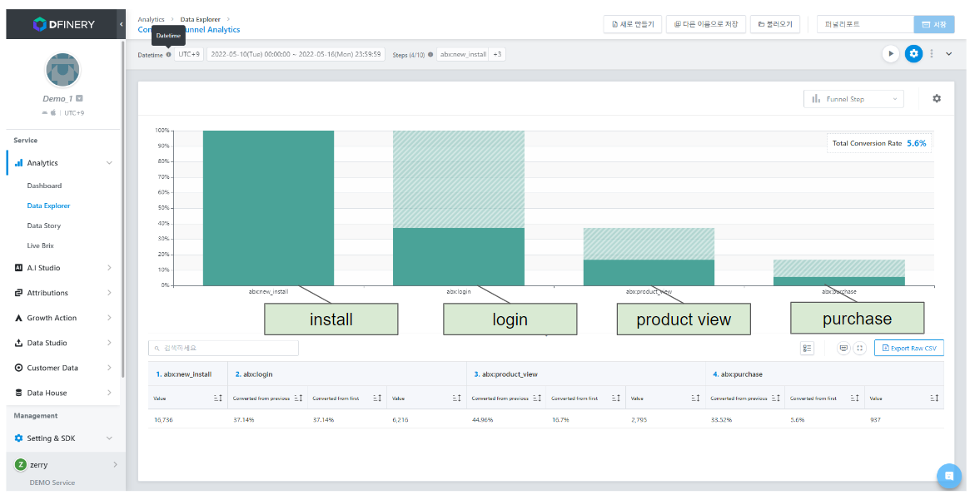Sort abx:purchase Converted from first column
Screen dimensions: 980x500
point(854,399)
